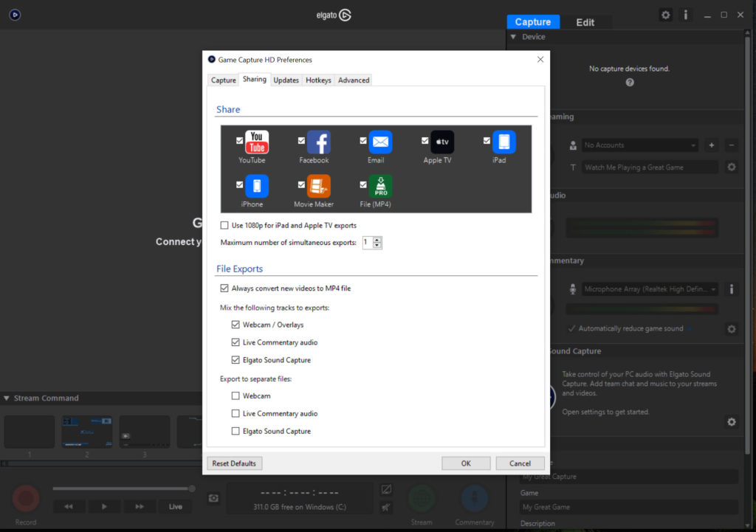Click the playback timeline slider handle
This screenshot has width=756, height=532.
192,488
